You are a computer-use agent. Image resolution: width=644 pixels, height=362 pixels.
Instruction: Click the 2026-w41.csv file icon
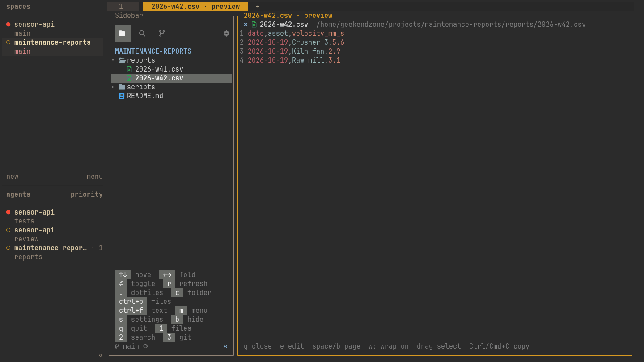tap(129, 69)
